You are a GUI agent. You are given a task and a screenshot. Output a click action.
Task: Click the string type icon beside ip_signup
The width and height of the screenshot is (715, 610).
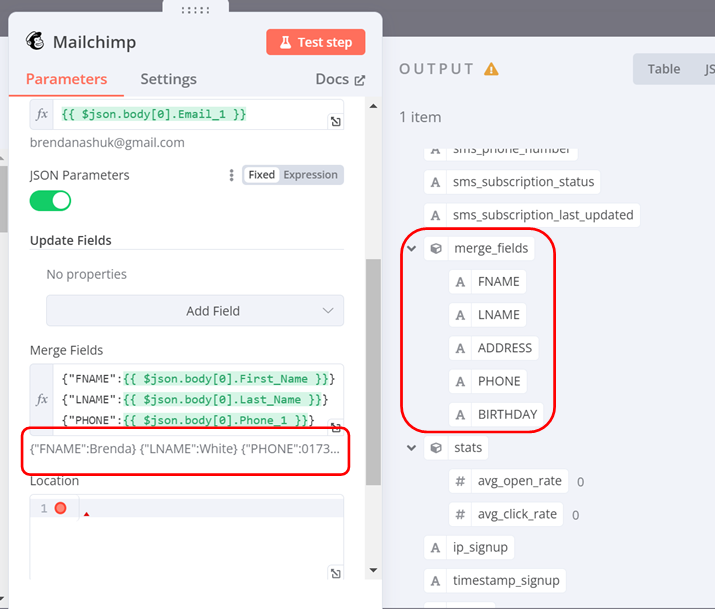[x=435, y=548]
